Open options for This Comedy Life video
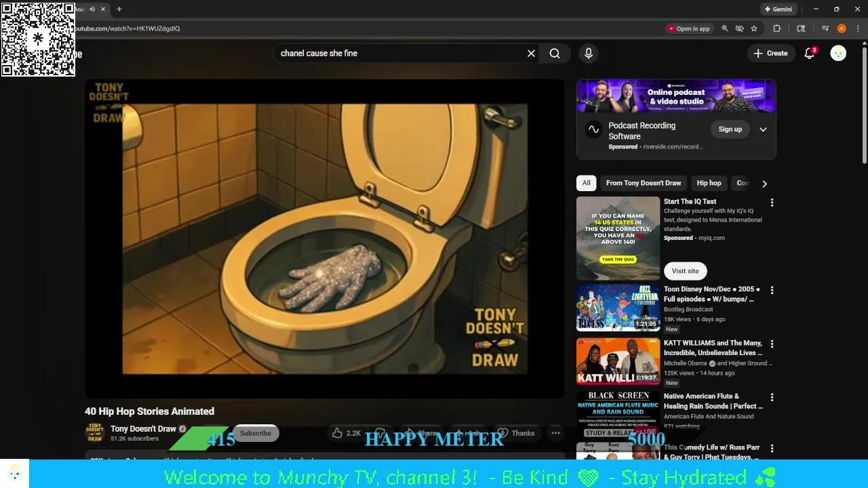The image size is (868, 488). (772, 449)
